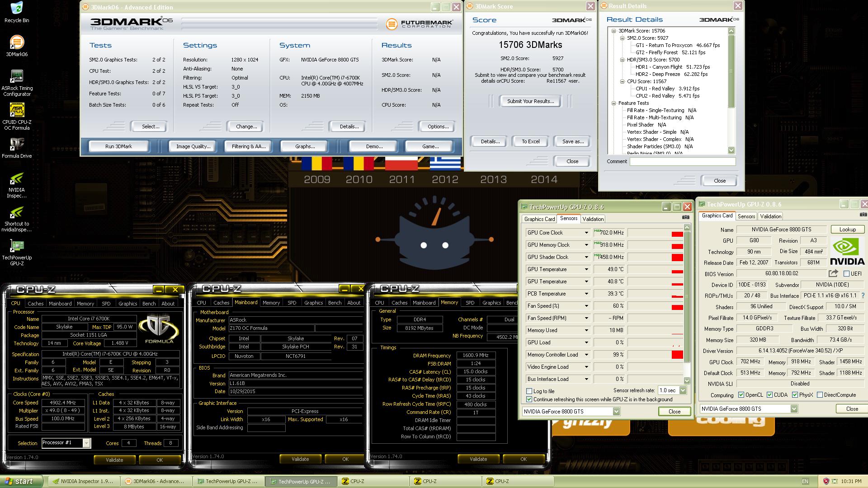Open the Formula Drive desktop icon

pos(17,148)
